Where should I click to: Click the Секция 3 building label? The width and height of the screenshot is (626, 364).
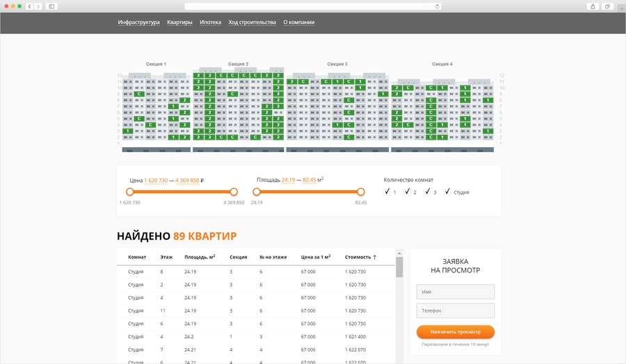coord(337,64)
